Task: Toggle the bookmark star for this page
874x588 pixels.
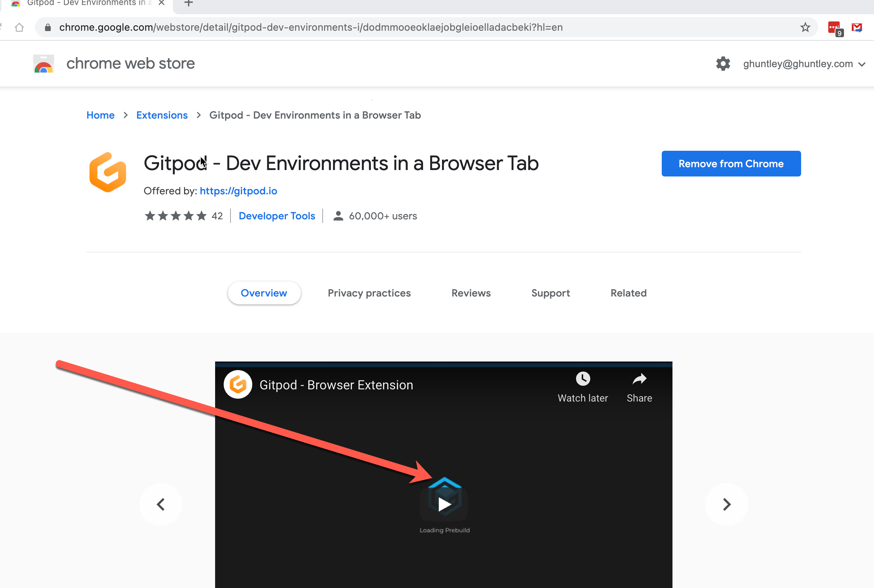Action: (x=805, y=27)
